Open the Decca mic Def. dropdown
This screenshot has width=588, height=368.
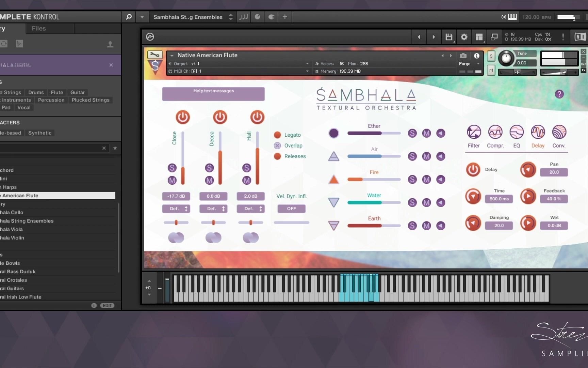click(213, 209)
